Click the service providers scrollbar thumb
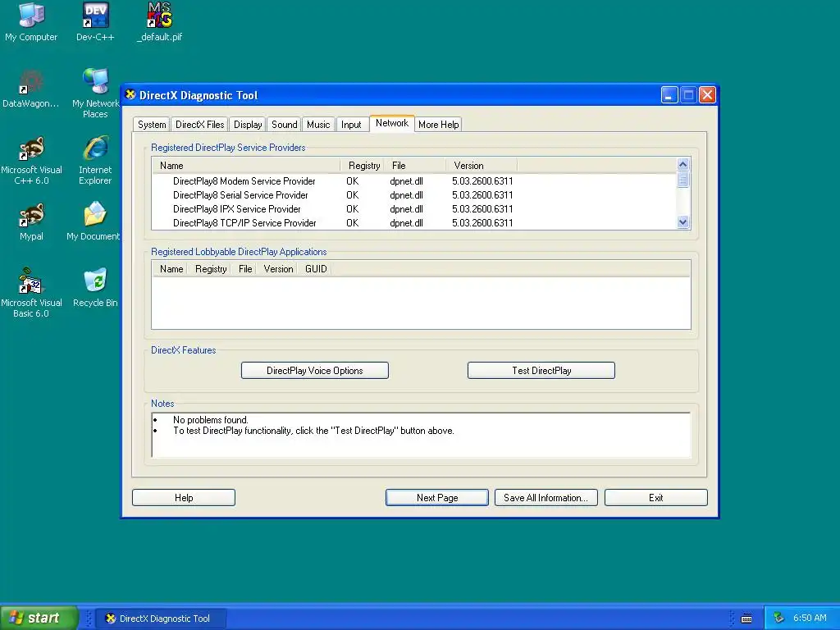840x630 pixels. (x=682, y=180)
